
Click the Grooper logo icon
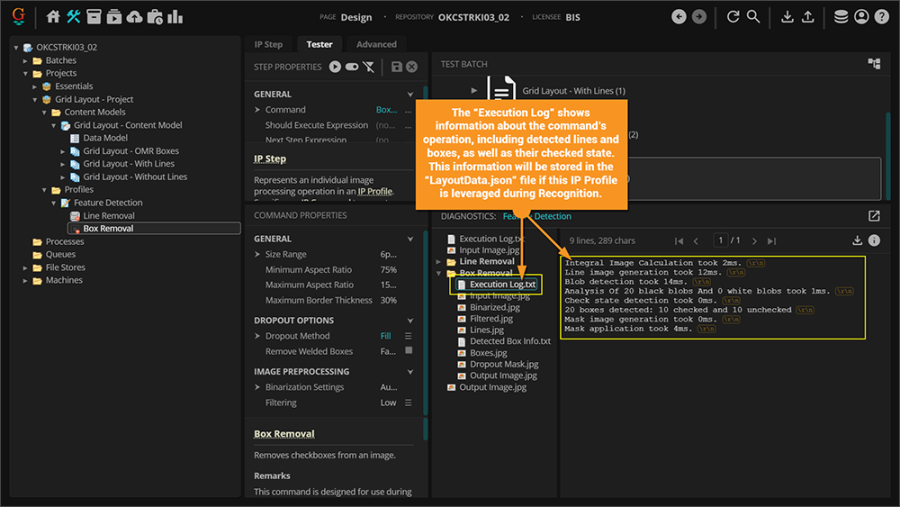click(x=18, y=16)
